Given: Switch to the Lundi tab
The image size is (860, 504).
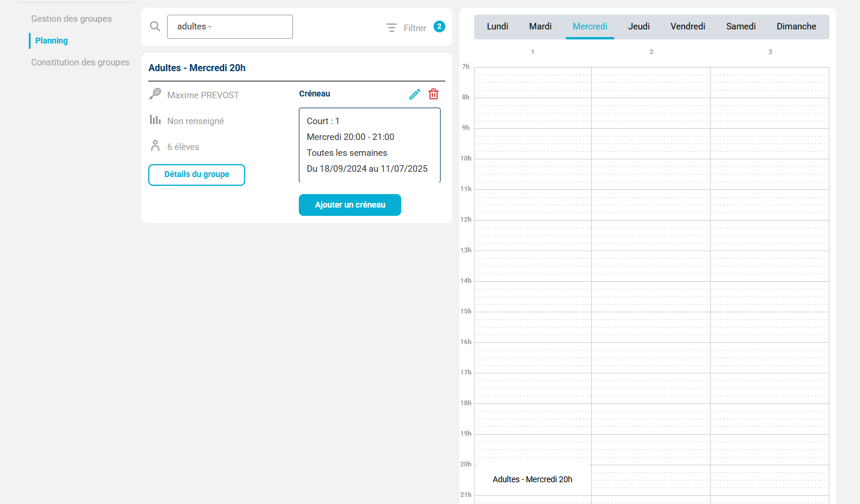Looking at the screenshot, I should pyautogui.click(x=498, y=26).
